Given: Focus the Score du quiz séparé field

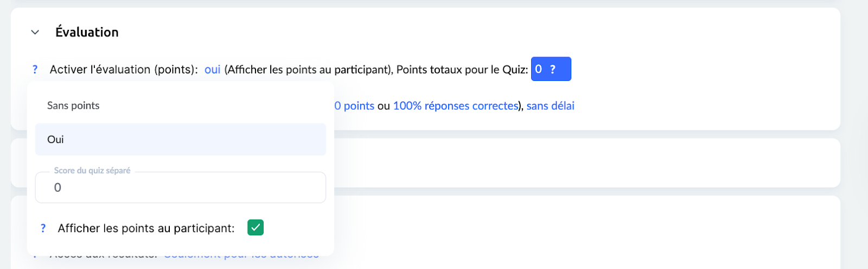Looking at the screenshot, I should click(180, 188).
